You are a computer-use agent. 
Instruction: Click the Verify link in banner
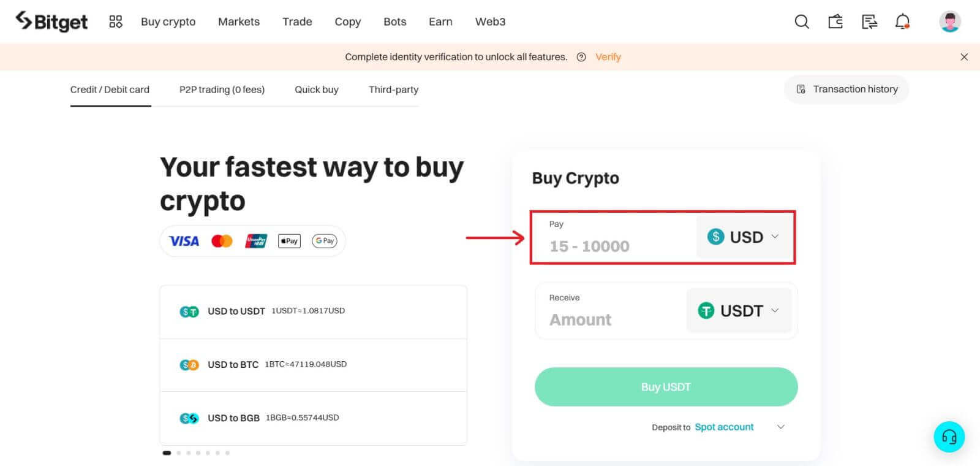tap(608, 57)
